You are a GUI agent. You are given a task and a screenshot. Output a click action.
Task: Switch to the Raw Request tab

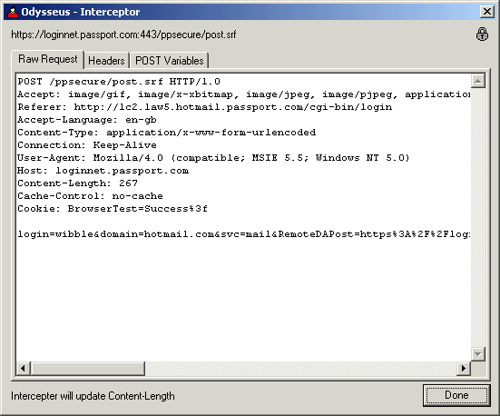(48, 59)
